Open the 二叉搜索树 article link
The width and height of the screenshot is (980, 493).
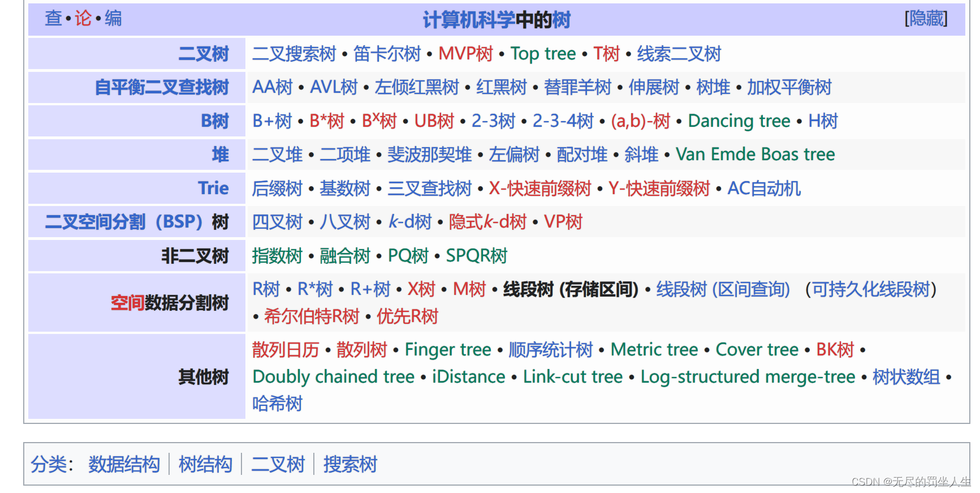tap(294, 54)
